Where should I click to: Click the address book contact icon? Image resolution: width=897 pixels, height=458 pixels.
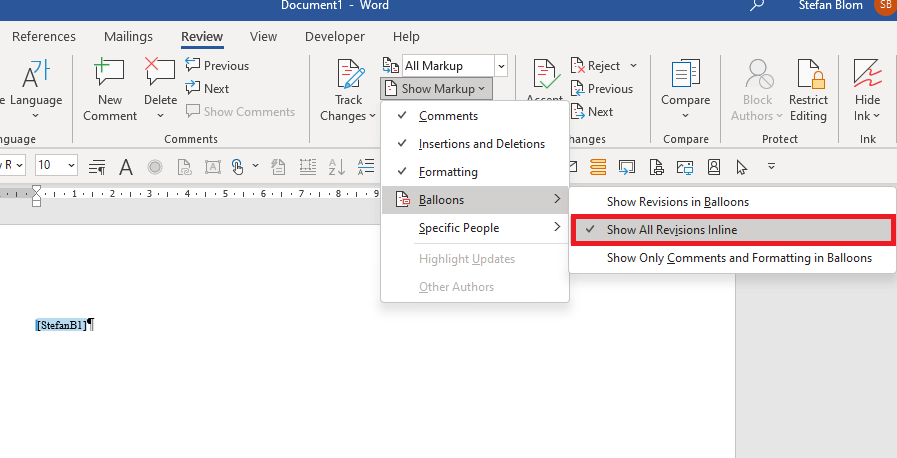(x=713, y=167)
